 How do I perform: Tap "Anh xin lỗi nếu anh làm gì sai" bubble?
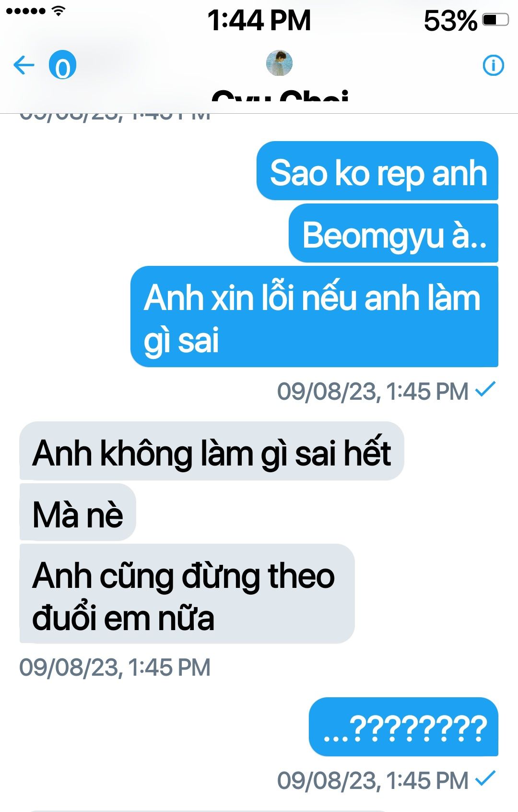(314, 317)
